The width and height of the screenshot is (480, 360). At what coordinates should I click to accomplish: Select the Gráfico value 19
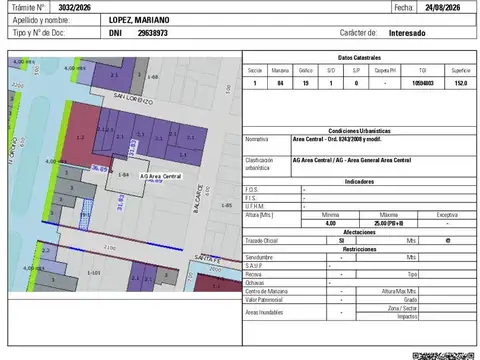(x=306, y=83)
